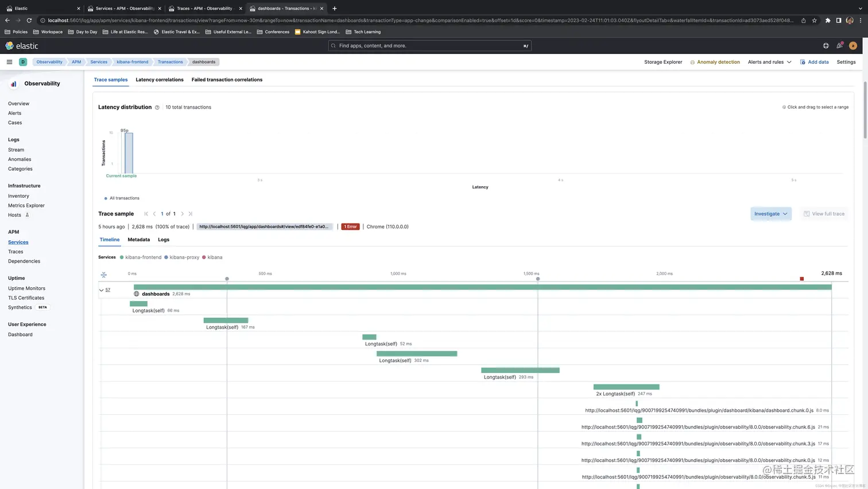Click the browser address bar

419,20
